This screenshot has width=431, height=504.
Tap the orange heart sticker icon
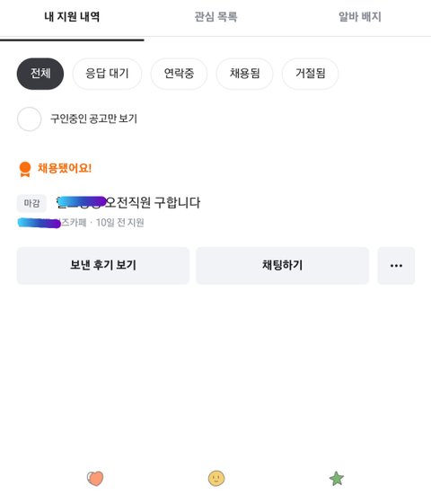point(95,478)
